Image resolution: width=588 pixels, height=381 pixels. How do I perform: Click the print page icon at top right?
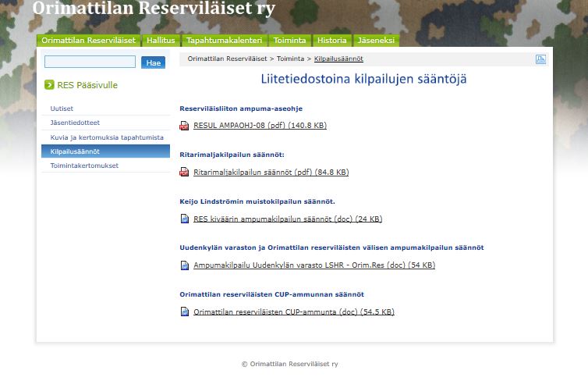540,59
